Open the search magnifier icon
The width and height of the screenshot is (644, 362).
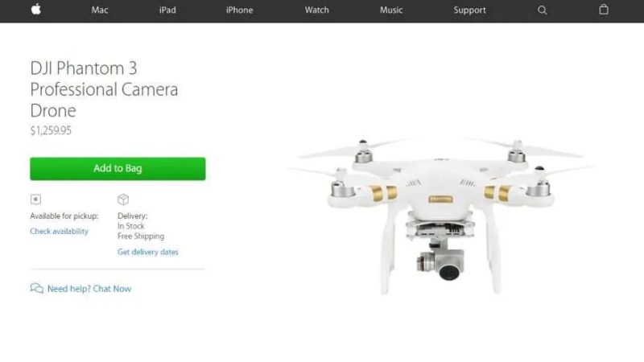(x=542, y=10)
